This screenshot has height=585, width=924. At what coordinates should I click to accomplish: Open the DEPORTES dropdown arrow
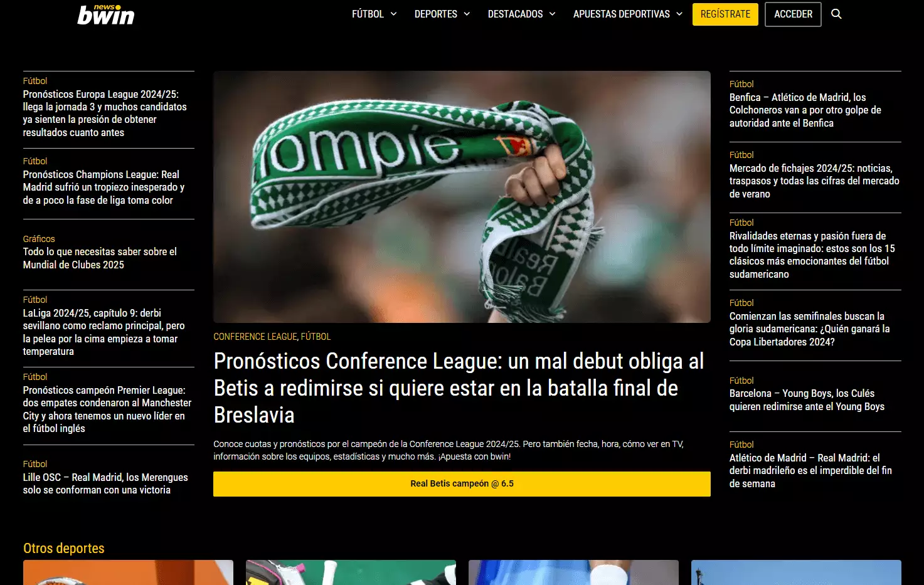[x=467, y=14]
